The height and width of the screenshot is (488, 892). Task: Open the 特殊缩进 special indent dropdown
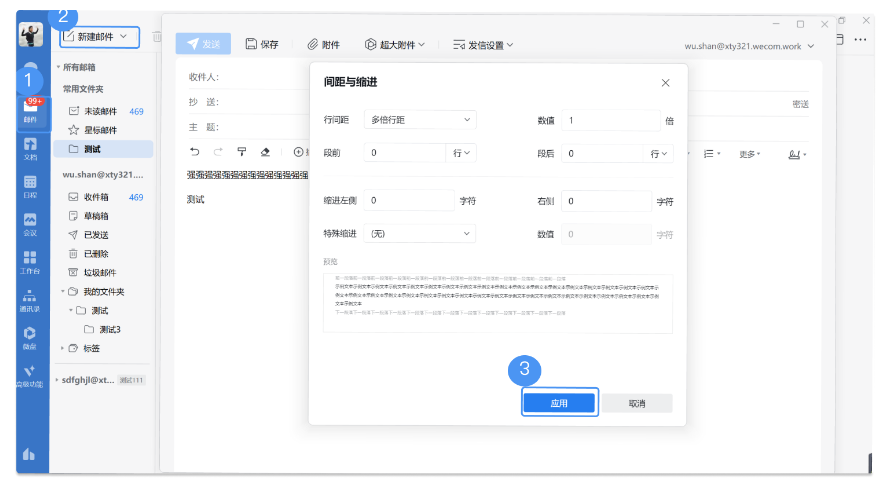point(419,234)
